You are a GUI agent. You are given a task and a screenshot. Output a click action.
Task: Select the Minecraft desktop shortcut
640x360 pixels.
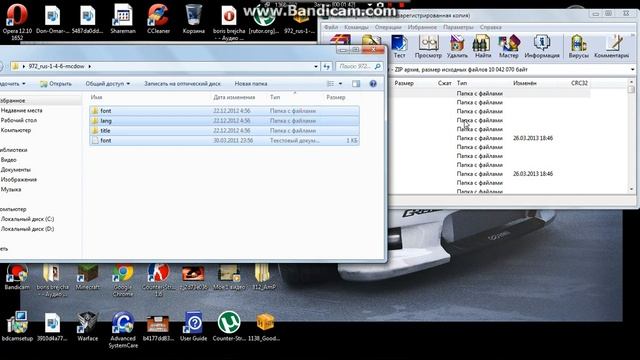(87, 277)
